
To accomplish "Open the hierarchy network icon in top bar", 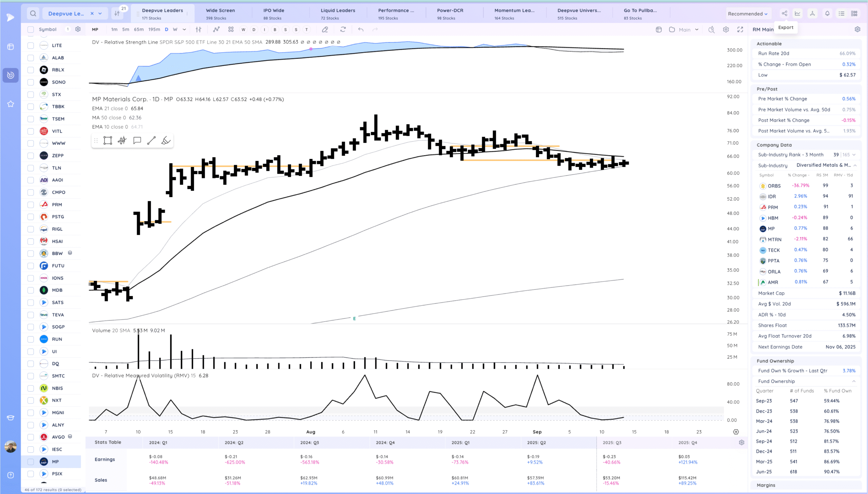I will tap(812, 14).
